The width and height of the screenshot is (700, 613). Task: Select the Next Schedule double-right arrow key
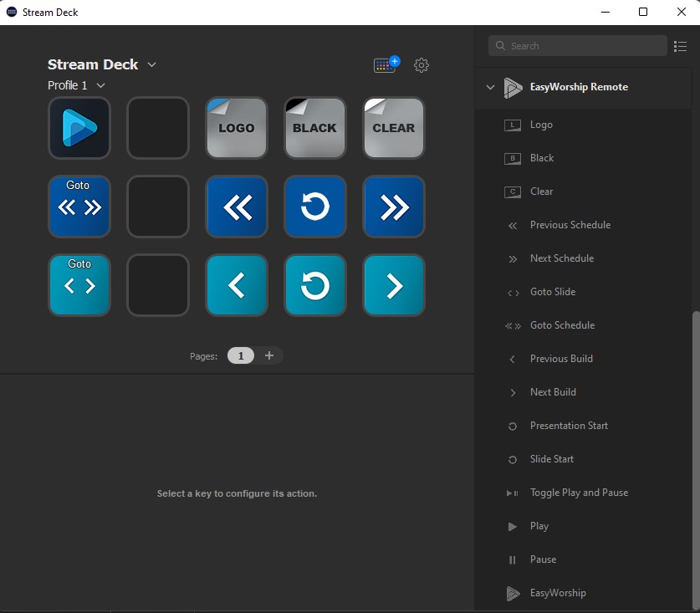pyautogui.click(x=394, y=207)
